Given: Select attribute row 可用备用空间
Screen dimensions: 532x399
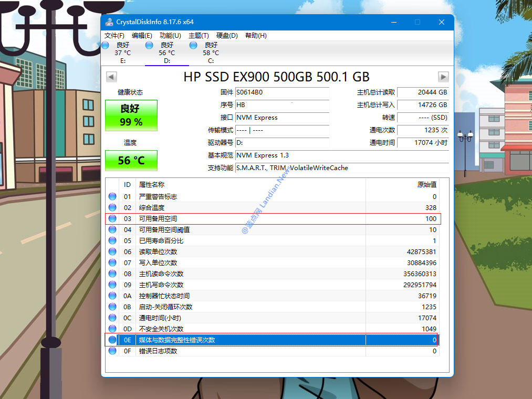Looking at the screenshot, I should coord(273,218).
